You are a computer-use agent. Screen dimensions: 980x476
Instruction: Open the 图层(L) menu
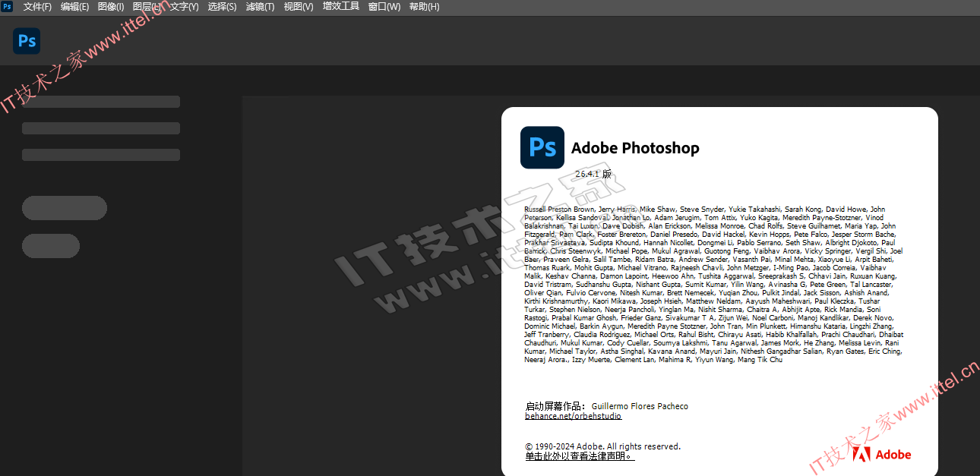147,7
